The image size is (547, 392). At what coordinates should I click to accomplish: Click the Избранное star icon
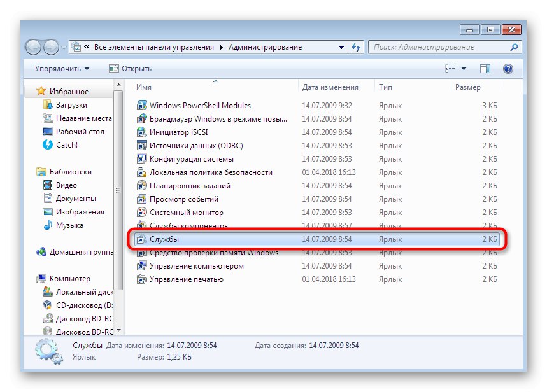click(41, 91)
